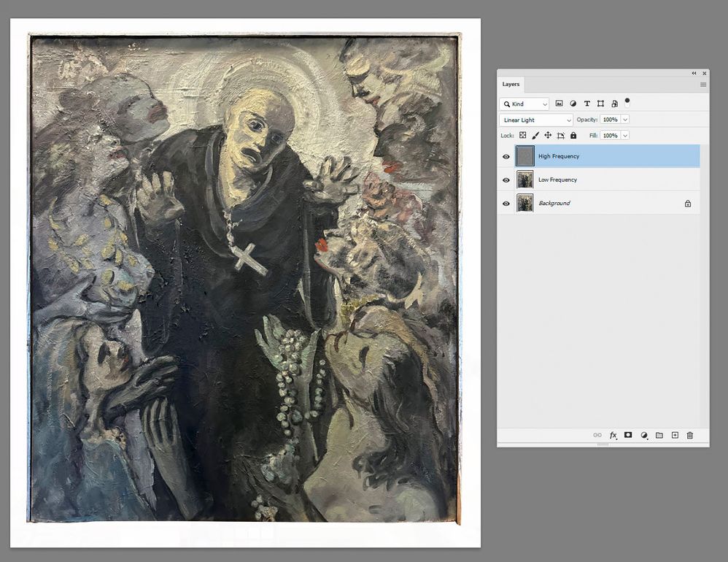Hide the Low Frequency layer
Viewport: 728px width, 562px height.
[506, 180]
